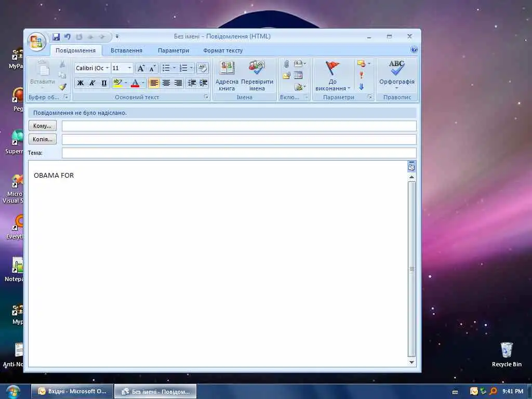532x399 pixels.
Task: Set high importance with exclamation mark
Action: point(362,75)
